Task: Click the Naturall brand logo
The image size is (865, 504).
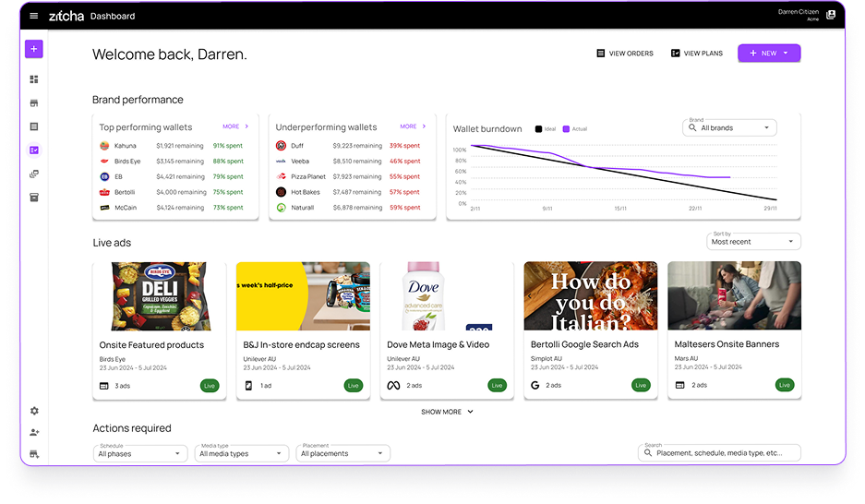Action: point(281,208)
